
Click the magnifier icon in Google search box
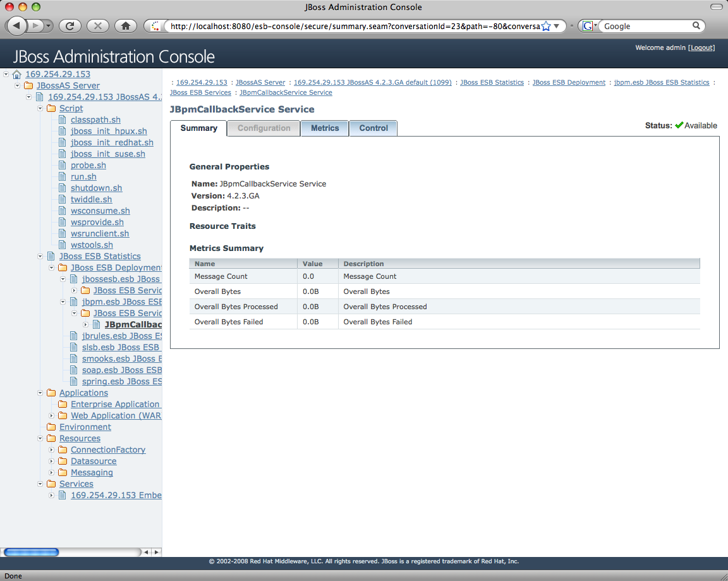[x=696, y=26]
